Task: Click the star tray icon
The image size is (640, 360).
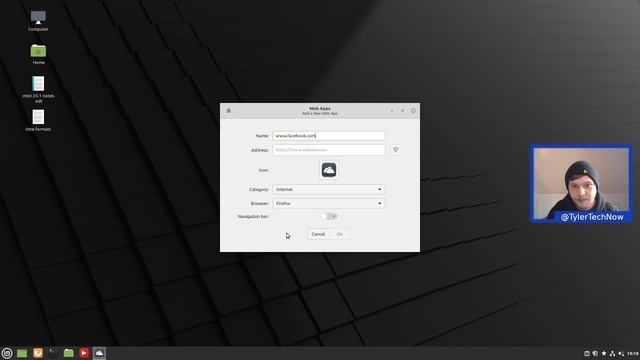Action: pyautogui.click(x=604, y=353)
